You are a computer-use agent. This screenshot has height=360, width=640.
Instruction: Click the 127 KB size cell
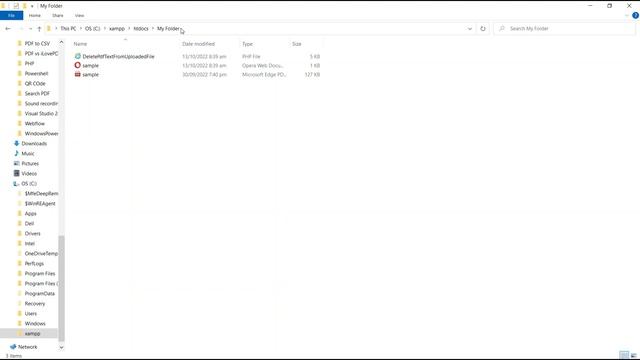click(x=312, y=74)
